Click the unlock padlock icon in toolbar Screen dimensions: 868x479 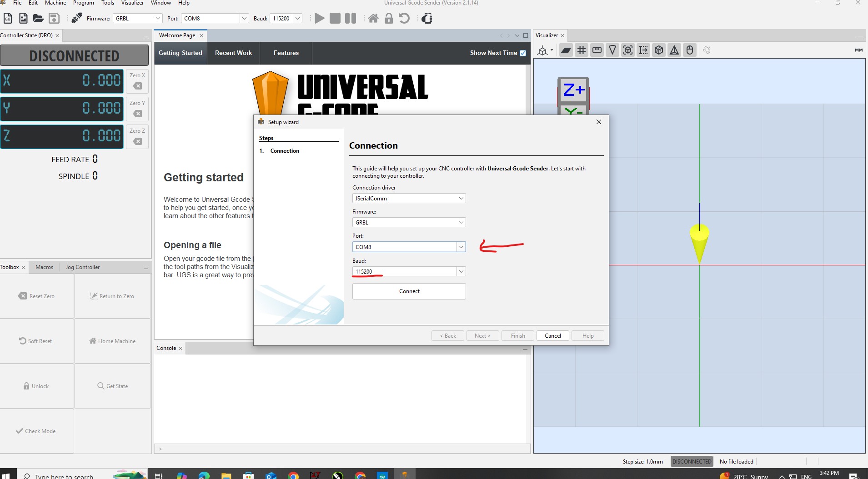[389, 18]
